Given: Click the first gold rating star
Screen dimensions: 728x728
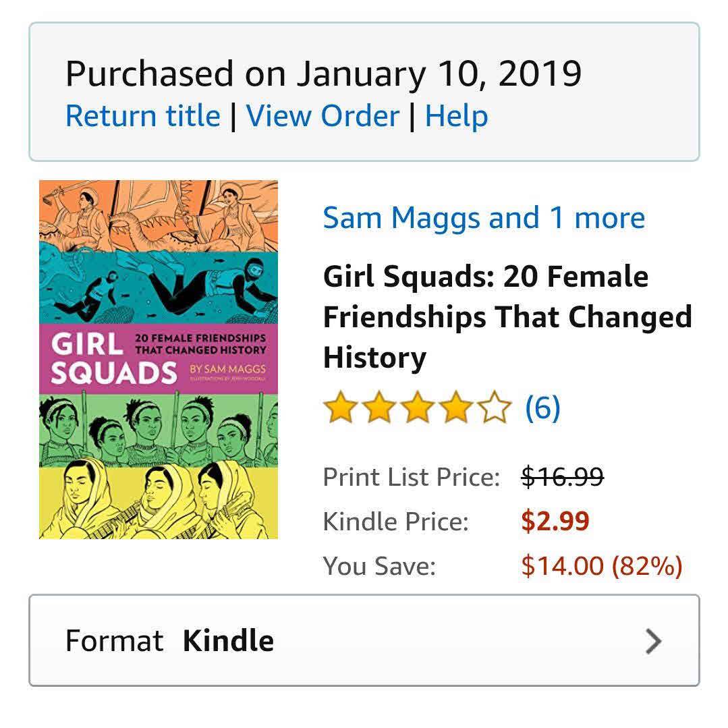Looking at the screenshot, I should 340,409.
